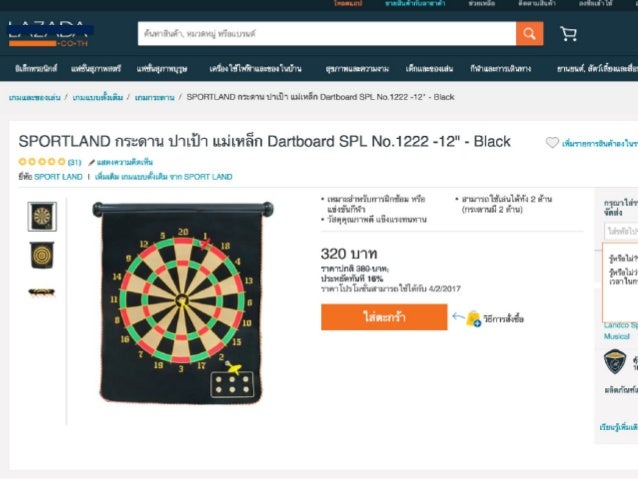Click the Lazada logo
The height and width of the screenshot is (479, 638).
(48, 34)
